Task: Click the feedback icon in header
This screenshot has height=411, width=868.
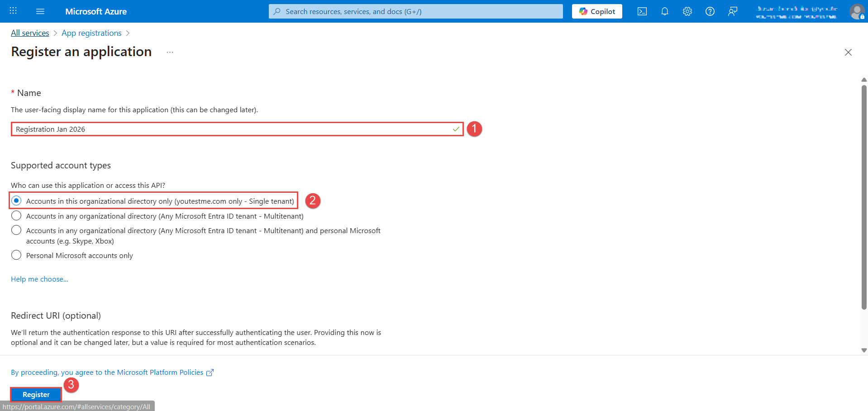Action: tap(732, 11)
